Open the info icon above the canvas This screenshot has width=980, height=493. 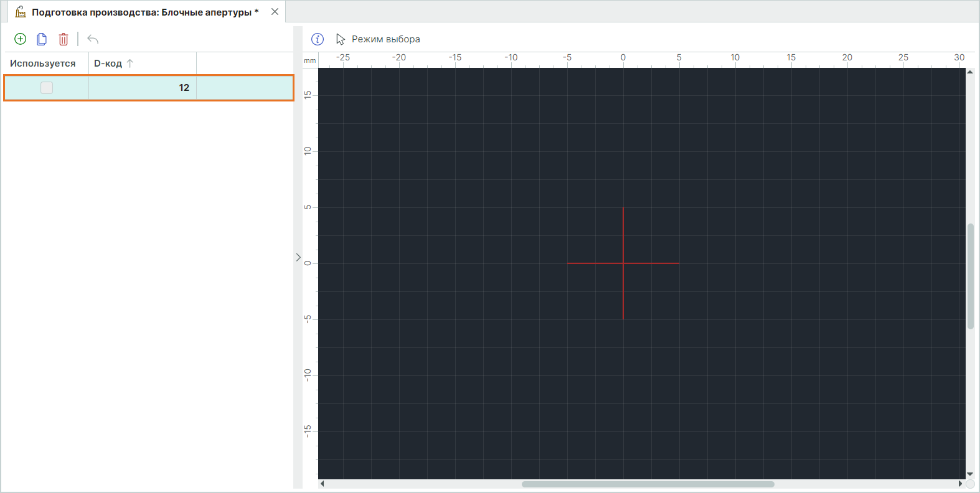pos(318,39)
